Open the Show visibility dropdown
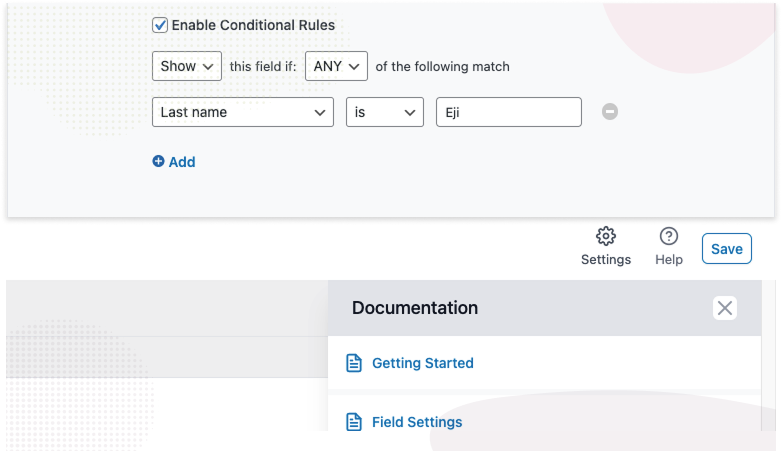This screenshot has height=451, width=782. (x=187, y=66)
